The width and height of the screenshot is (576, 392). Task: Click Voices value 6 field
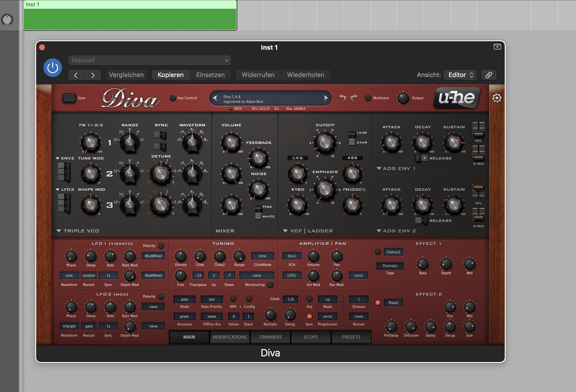[234, 316]
